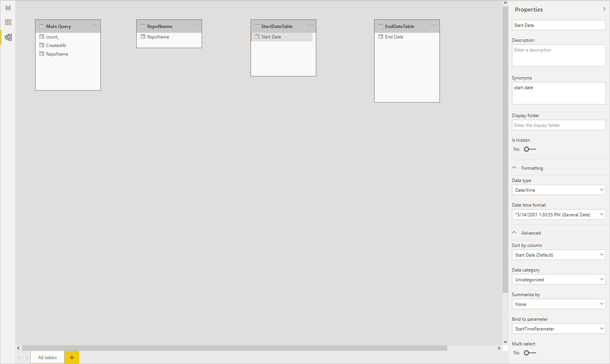Collapse the Properties pane with arrow

coord(604,9)
